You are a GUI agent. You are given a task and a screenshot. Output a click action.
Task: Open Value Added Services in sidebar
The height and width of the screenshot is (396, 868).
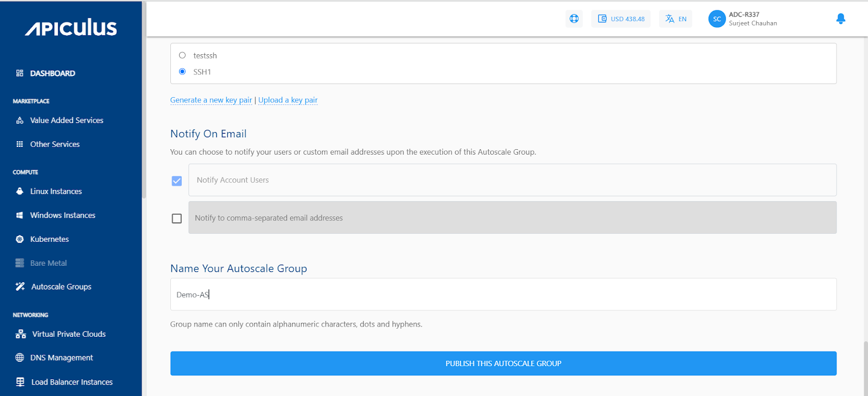[x=66, y=120]
